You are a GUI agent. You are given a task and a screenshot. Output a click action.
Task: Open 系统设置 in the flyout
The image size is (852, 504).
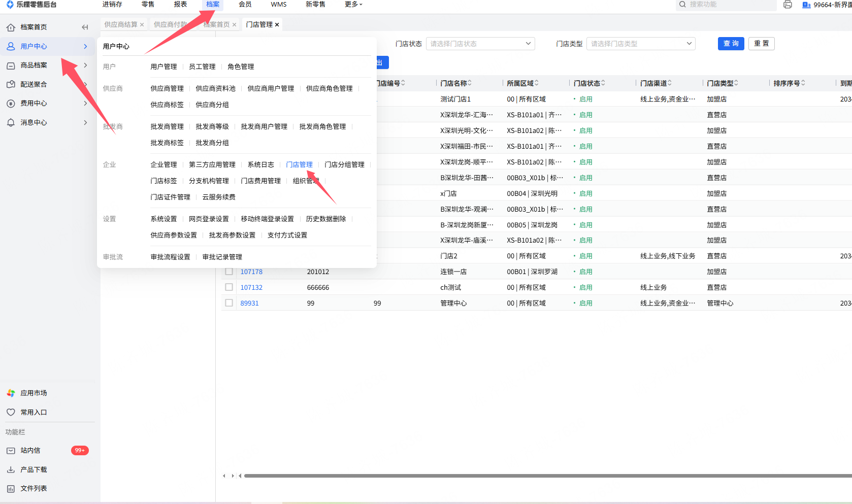(163, 219)
